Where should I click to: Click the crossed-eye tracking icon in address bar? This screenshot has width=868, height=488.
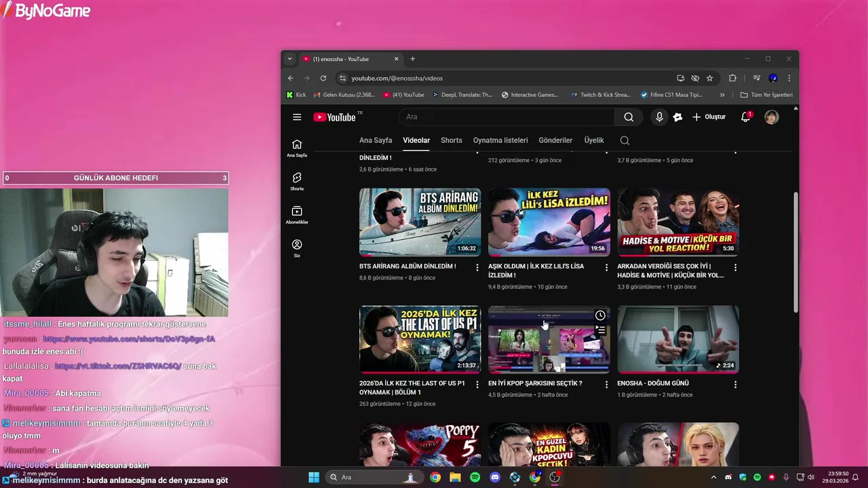coord(695,78)
